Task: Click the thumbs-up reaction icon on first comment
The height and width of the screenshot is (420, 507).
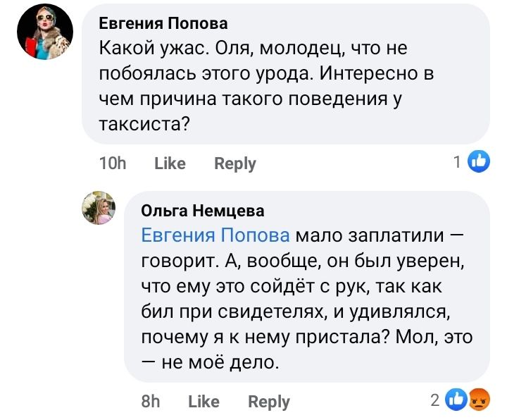Action: pos(479,161)
